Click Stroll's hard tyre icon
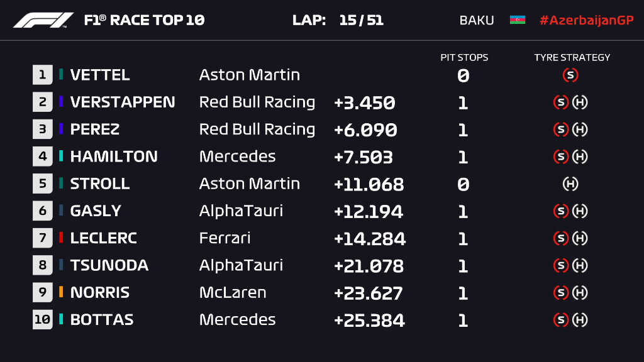This screenshot has height=362, width=644. coord(570,184)
